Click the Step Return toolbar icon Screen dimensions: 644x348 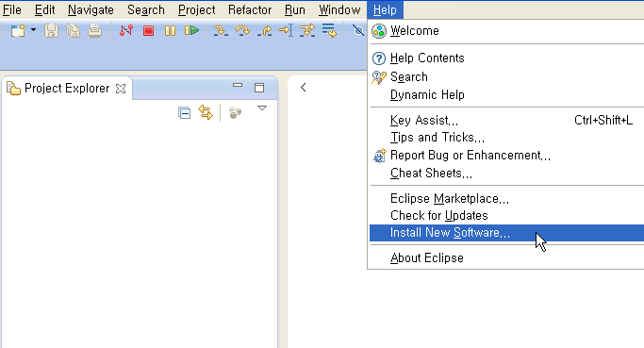coord(264,31)
